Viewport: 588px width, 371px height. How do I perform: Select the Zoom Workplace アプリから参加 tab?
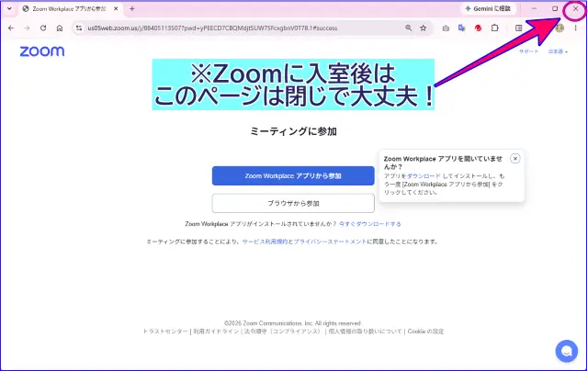(x=70, y=8)
